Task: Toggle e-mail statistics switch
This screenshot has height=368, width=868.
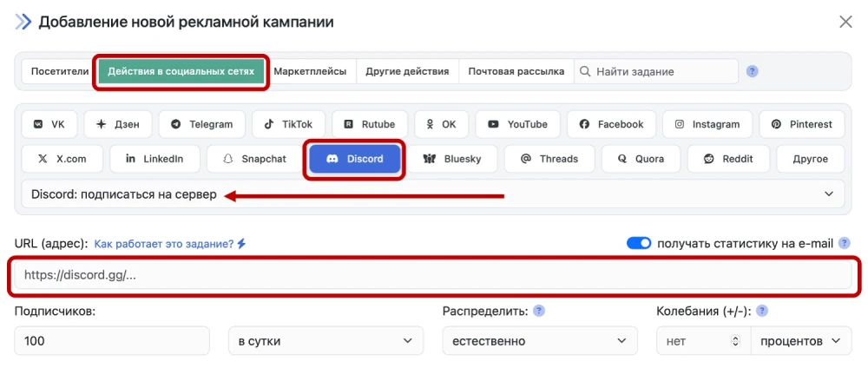Action: (639, 244)
